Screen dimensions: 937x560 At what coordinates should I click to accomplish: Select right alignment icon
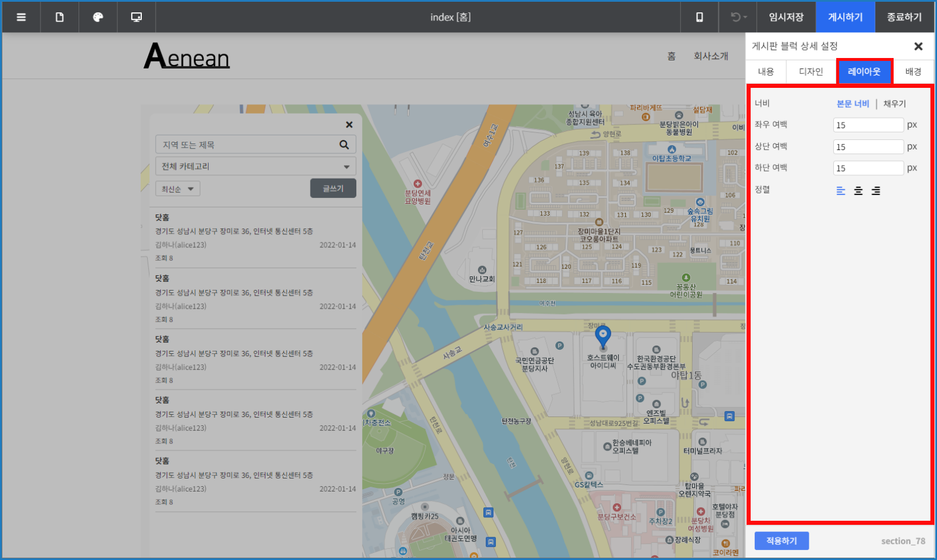click(875, 190)
